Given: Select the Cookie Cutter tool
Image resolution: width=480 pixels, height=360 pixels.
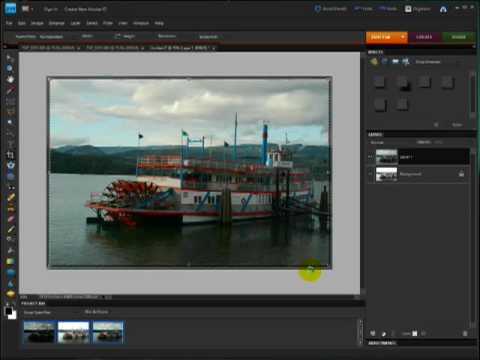Looking at the screenshot, I should coord(10,165).
